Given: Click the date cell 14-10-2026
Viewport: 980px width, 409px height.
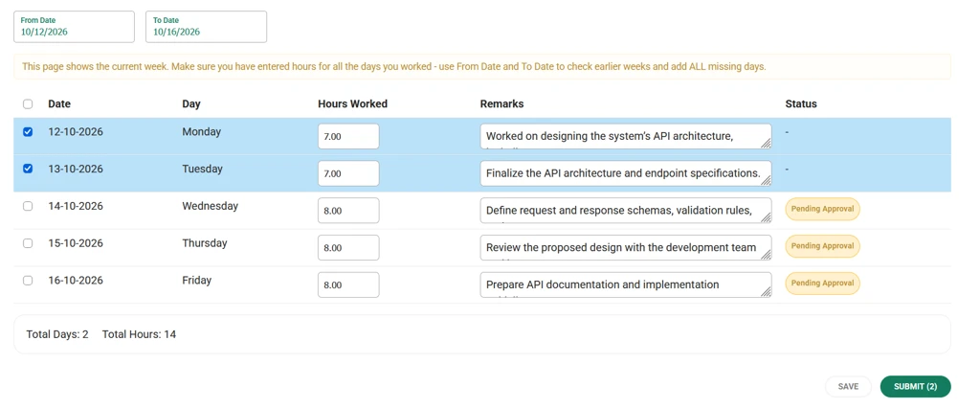Looking at the screenshot, I should tap(76, 206).
